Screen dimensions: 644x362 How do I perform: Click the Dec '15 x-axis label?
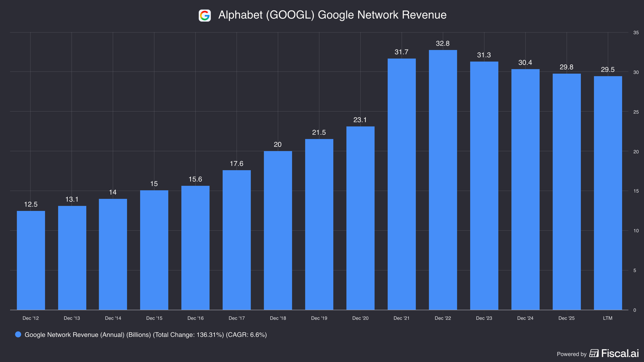coord(154,318)
